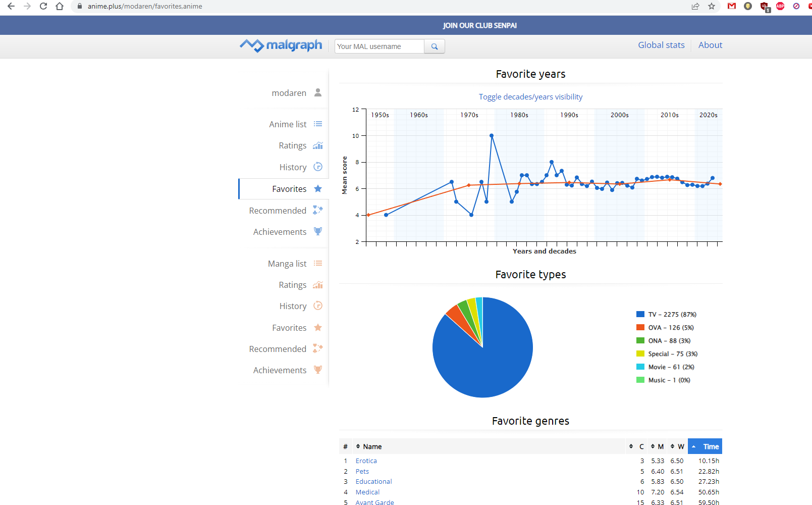Click the orange manga Achievements trophy

pos(318,370)
